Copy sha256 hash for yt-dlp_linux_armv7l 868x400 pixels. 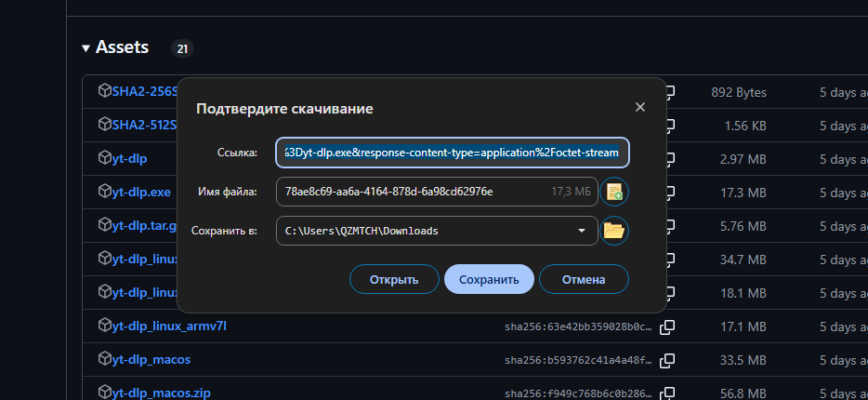click(667, 327)
